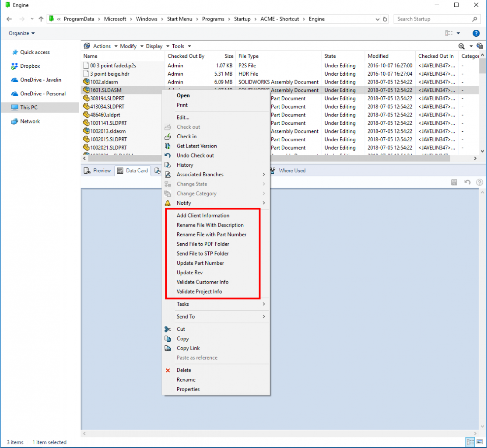The image size is (487, 448).
Task: Select Update Rev menu entry
Action: 189,273
